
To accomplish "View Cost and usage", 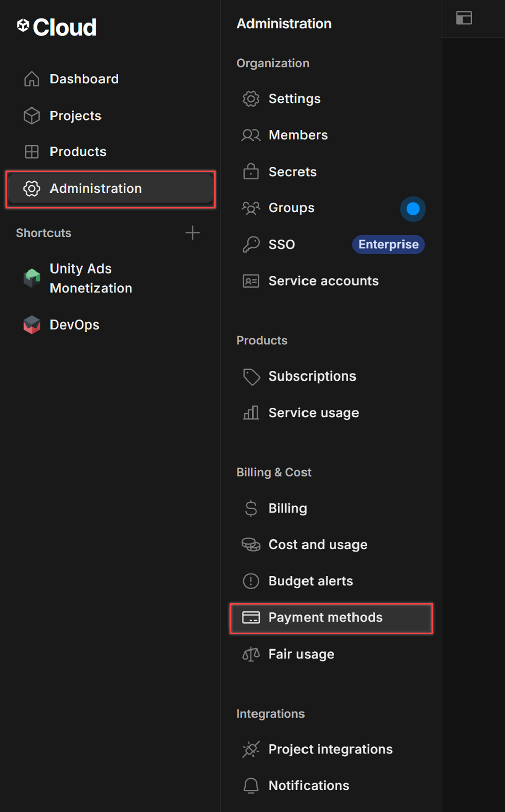I will (331, 545).
